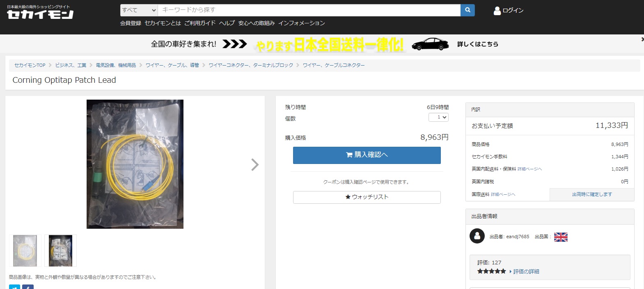Click the login user icon
The width and height of the screenshot is (644, 289).
(x=497, y=11)
